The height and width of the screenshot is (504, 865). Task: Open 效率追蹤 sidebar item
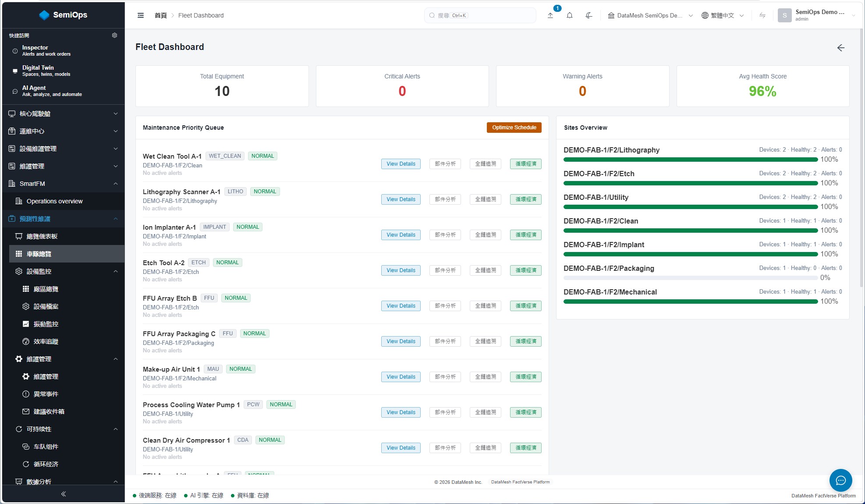64,341
